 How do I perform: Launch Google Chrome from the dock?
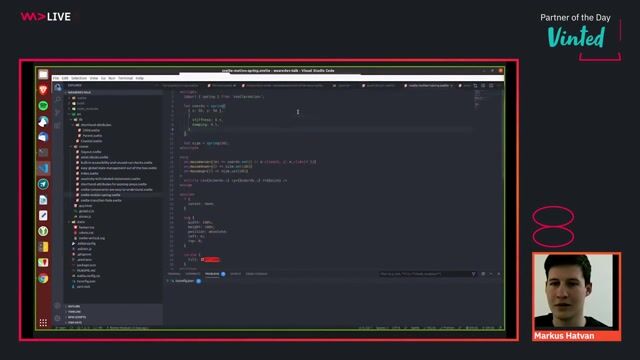click(x=43, y=278)
